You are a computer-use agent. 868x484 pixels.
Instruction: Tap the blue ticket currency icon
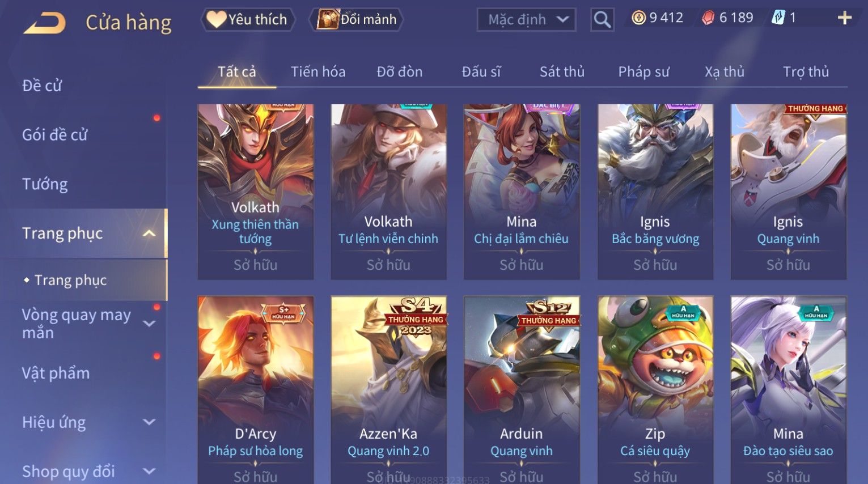[778, 18]
